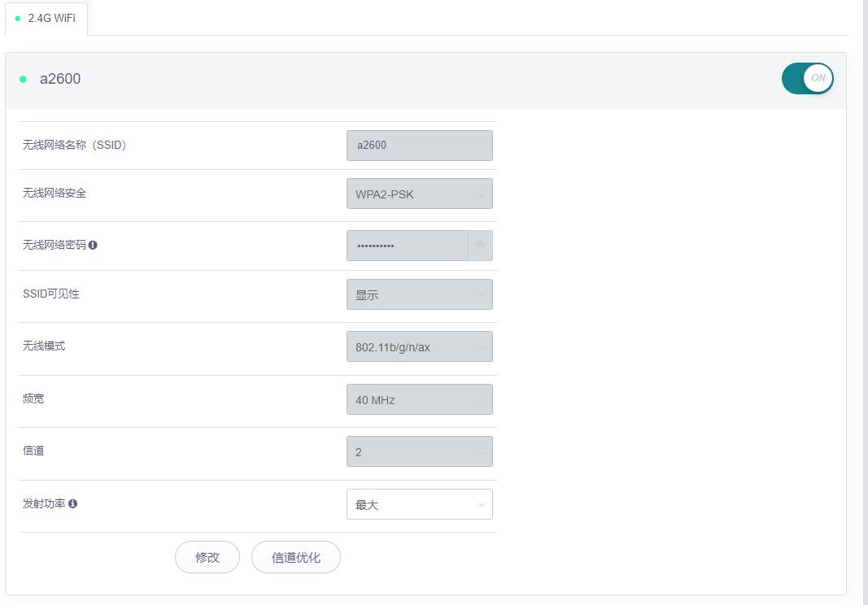Expand the channel 2 dropdown

tap(419, 451)
